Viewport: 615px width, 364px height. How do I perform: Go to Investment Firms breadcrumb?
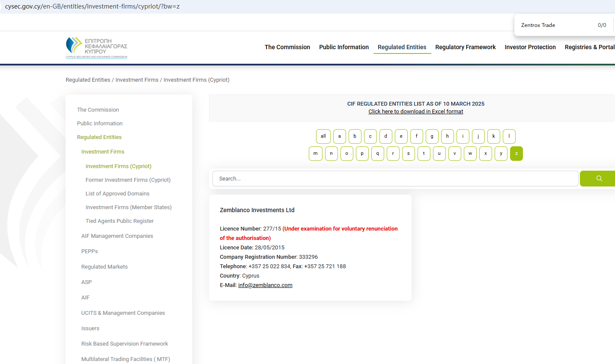(137, 80)
